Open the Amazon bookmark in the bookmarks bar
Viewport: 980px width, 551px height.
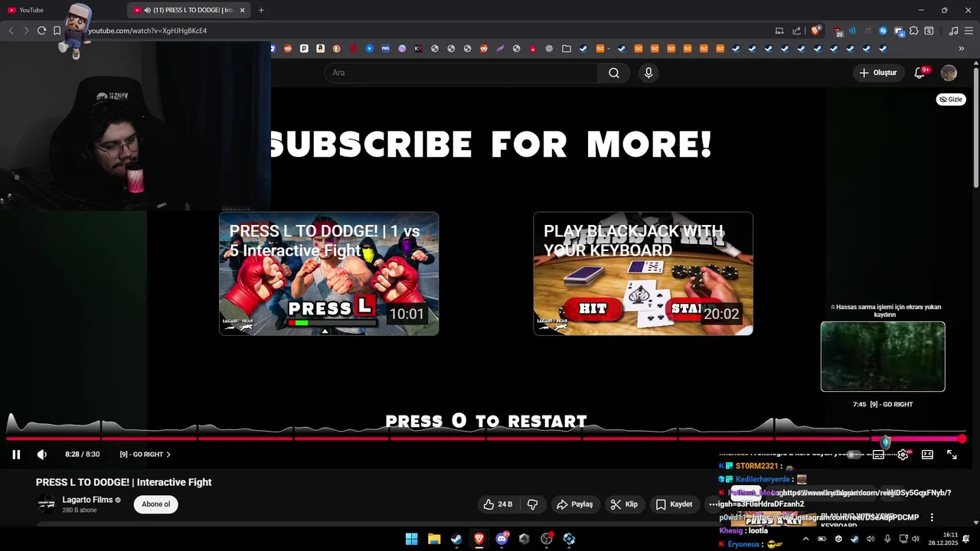click(x=320, y=48)
